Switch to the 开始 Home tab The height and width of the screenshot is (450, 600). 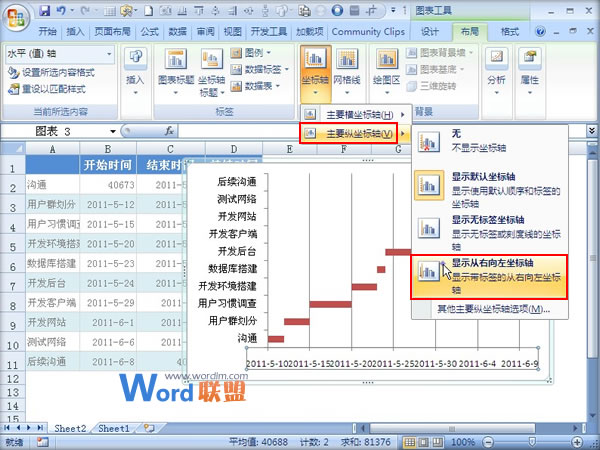click(x=47, y=32)
